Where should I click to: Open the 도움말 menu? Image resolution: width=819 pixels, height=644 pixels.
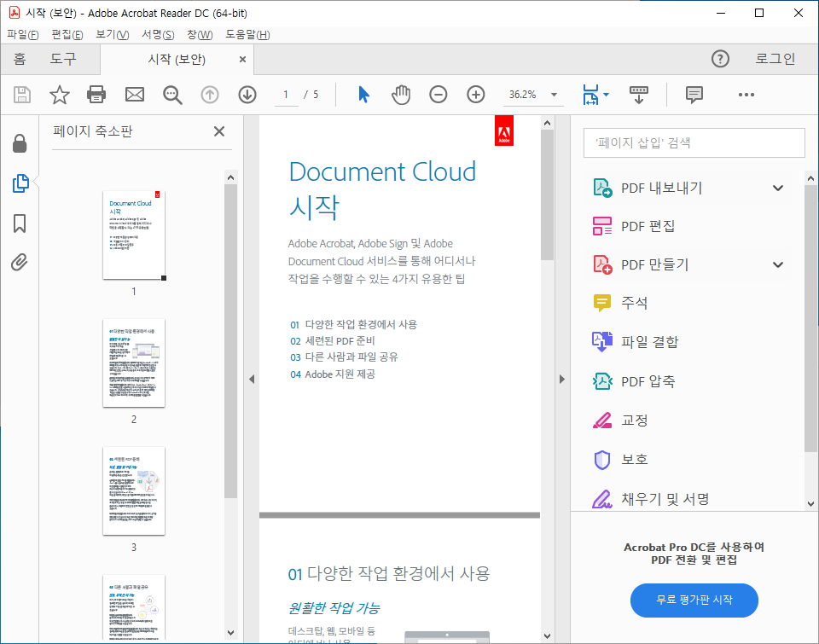(x=247, y=34)
